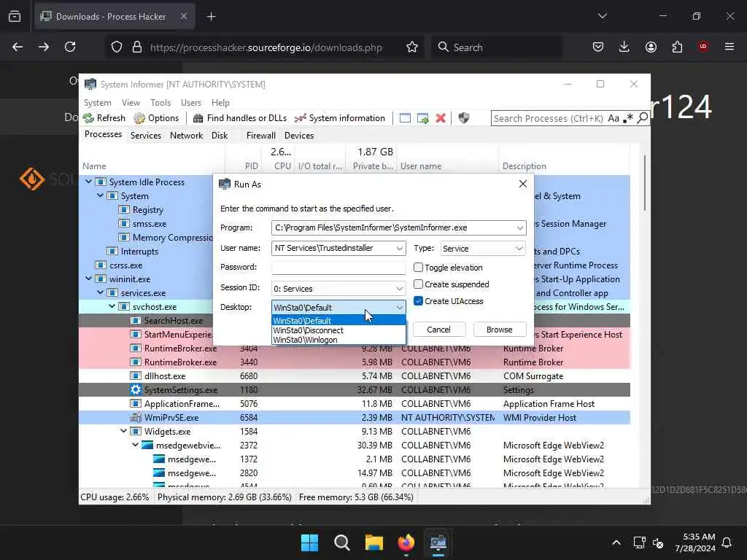Sort by PID column header
The height and width of the screenshot is (560, 747).
point(251,166)
